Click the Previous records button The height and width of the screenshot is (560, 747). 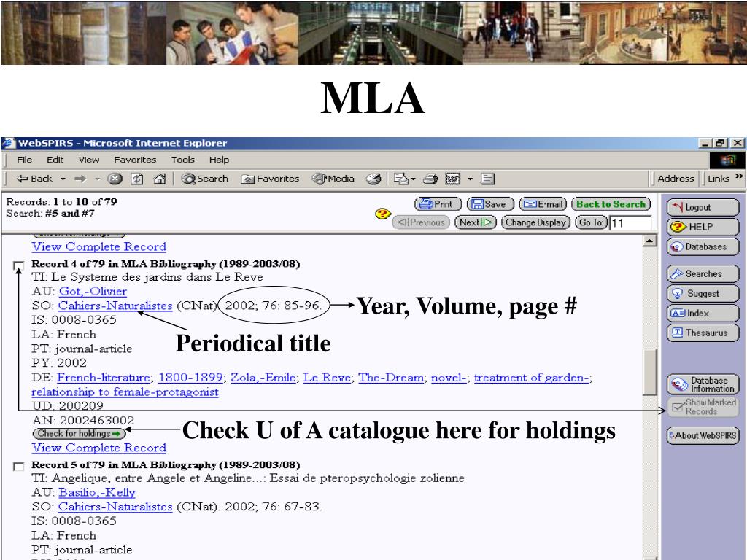click(421, 222)
